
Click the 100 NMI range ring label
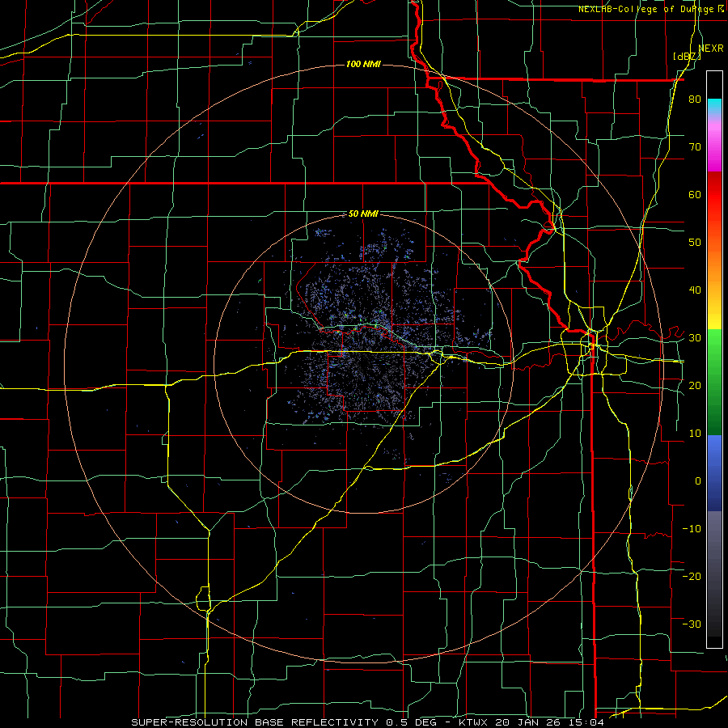point(363,64)
